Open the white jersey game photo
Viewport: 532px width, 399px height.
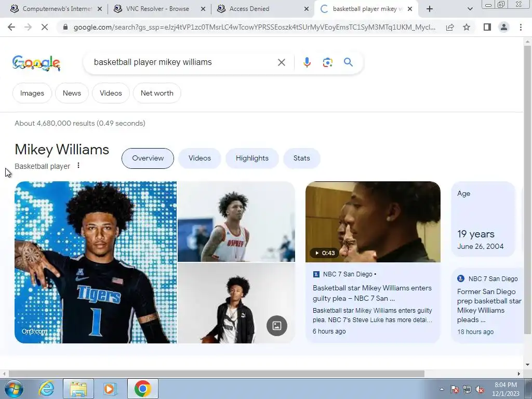[236, 221]
